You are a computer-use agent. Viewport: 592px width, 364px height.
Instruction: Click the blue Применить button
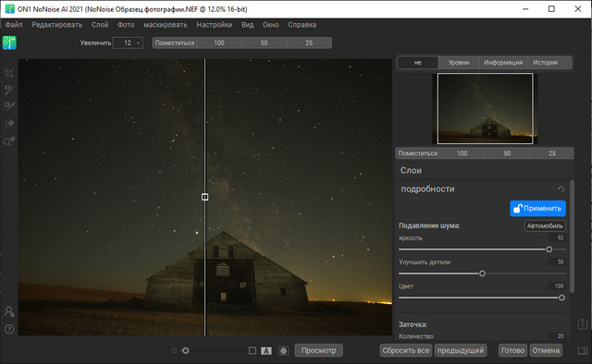pyautogui.click(x=537, y=208)
